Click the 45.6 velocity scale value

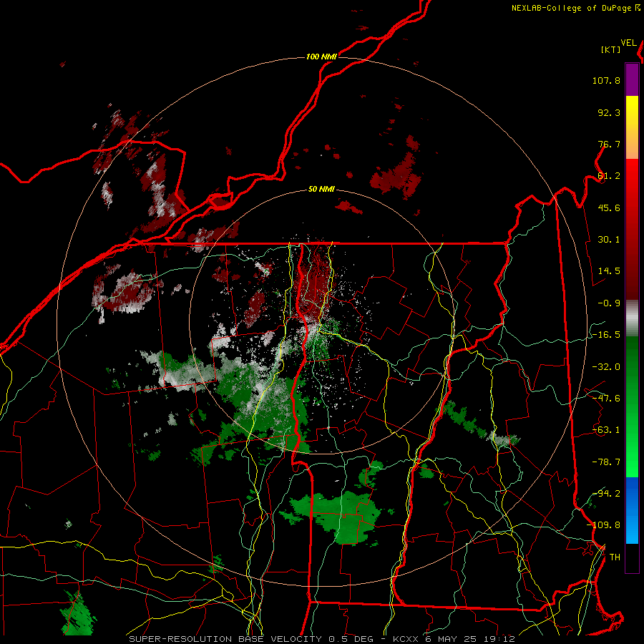click(x=609, y=208)
